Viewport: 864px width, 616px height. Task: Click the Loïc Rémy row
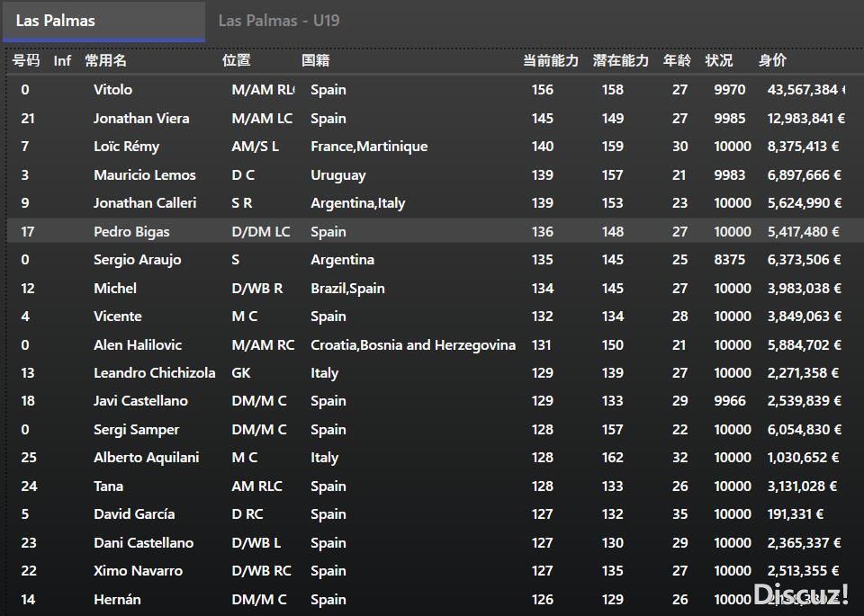[x=126, y=147]
